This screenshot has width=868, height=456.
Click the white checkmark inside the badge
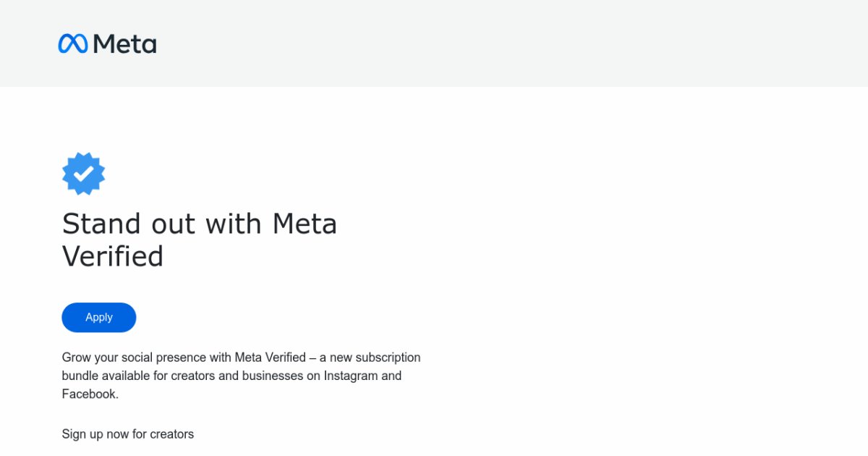(x=83, y=172)
